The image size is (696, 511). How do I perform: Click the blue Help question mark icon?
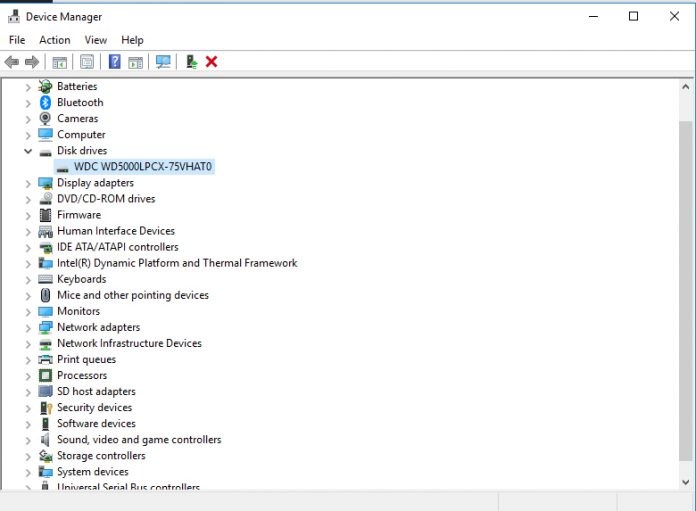click(x=115, y=61)
